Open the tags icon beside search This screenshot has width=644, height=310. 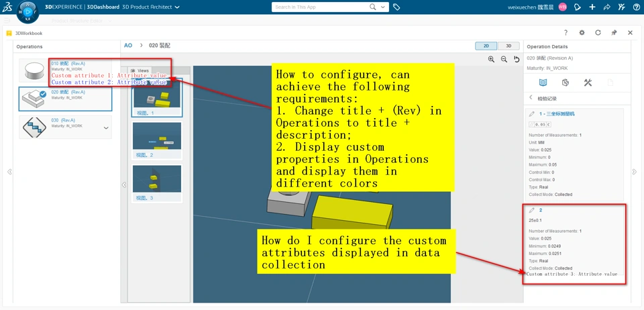[x=396, y=7]
